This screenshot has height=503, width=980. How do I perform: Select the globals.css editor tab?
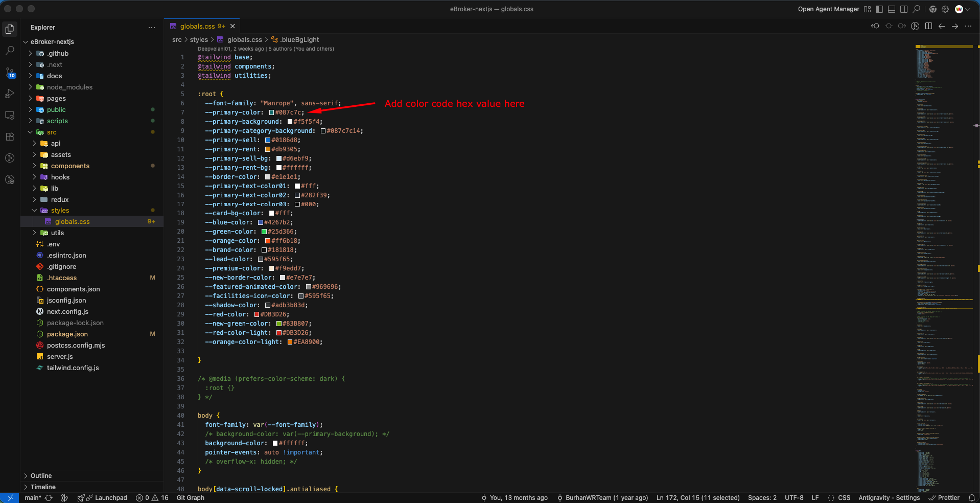[x=202, y=26]
